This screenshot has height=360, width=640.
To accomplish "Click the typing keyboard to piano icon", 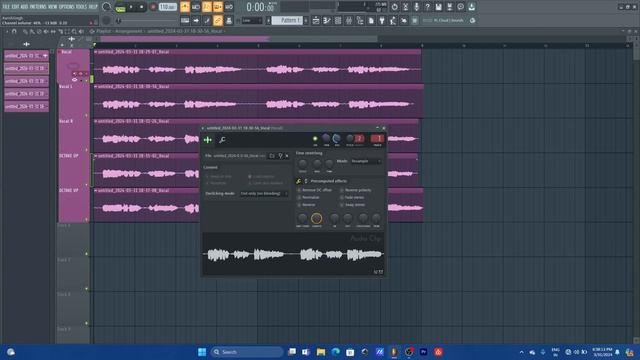I will [x=185, y=20].
